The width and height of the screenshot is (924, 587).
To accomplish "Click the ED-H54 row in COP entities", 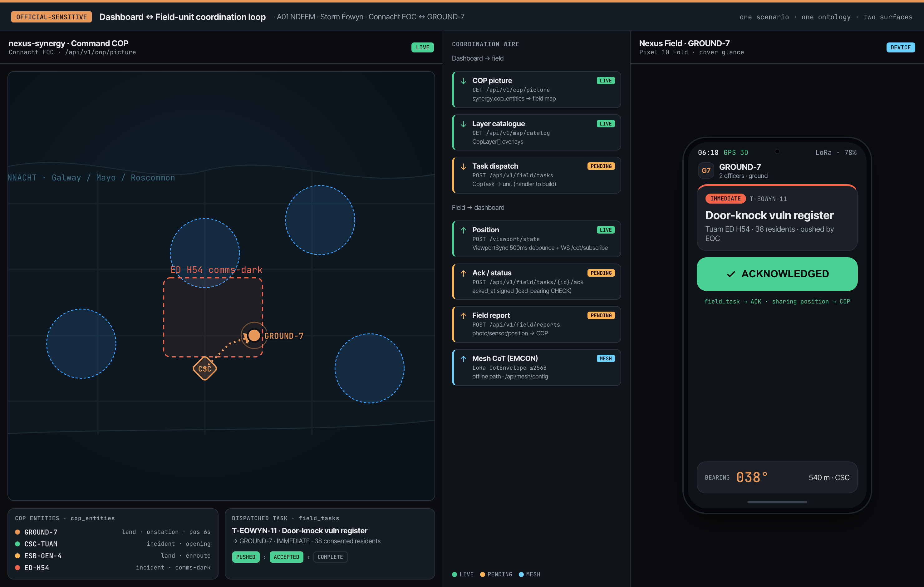I will point(113,568).
